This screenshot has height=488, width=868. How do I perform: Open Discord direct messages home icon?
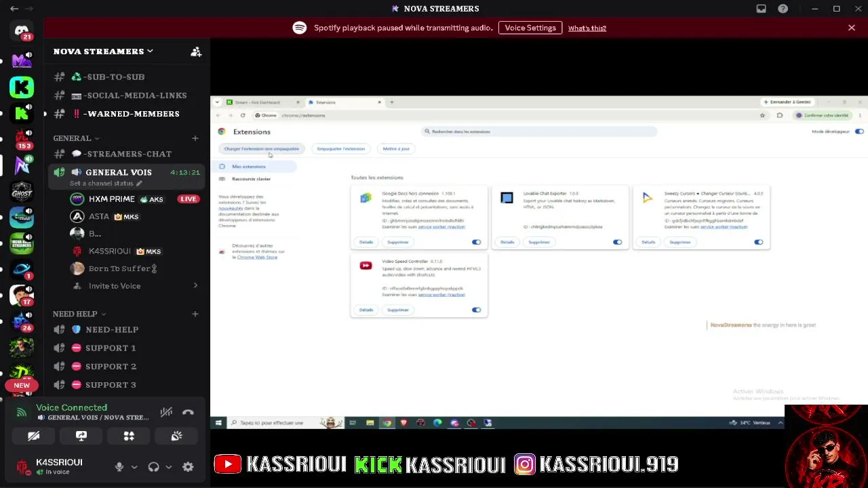coord(22,31)
